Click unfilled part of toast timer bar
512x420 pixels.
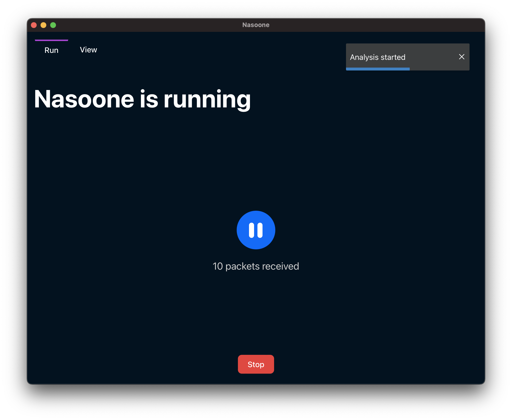tap(439, 69)
